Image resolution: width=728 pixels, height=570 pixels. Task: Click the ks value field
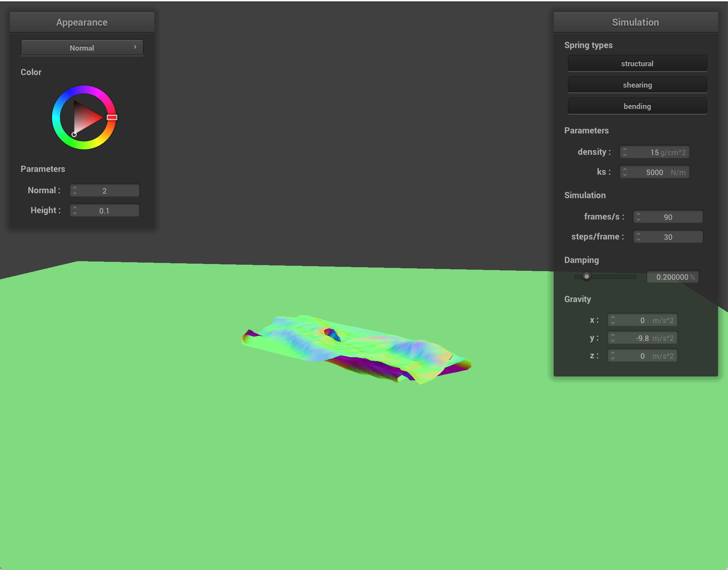point(654,172)
